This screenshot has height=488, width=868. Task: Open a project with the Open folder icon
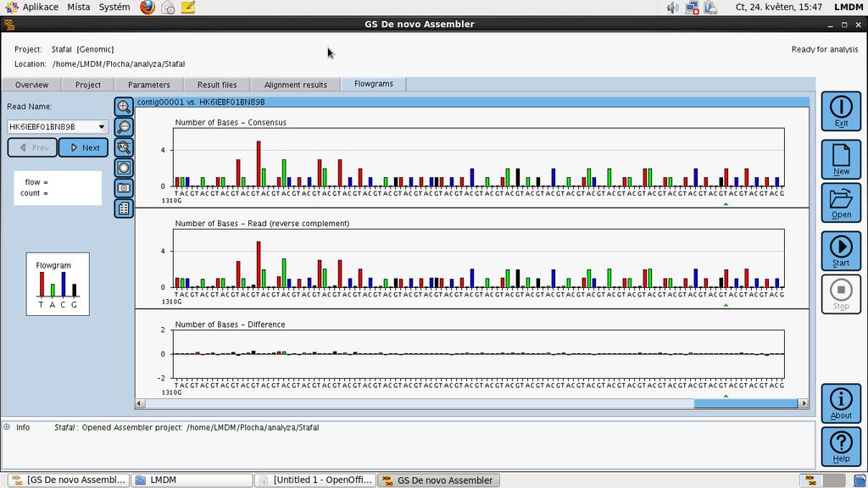point(841,202)
